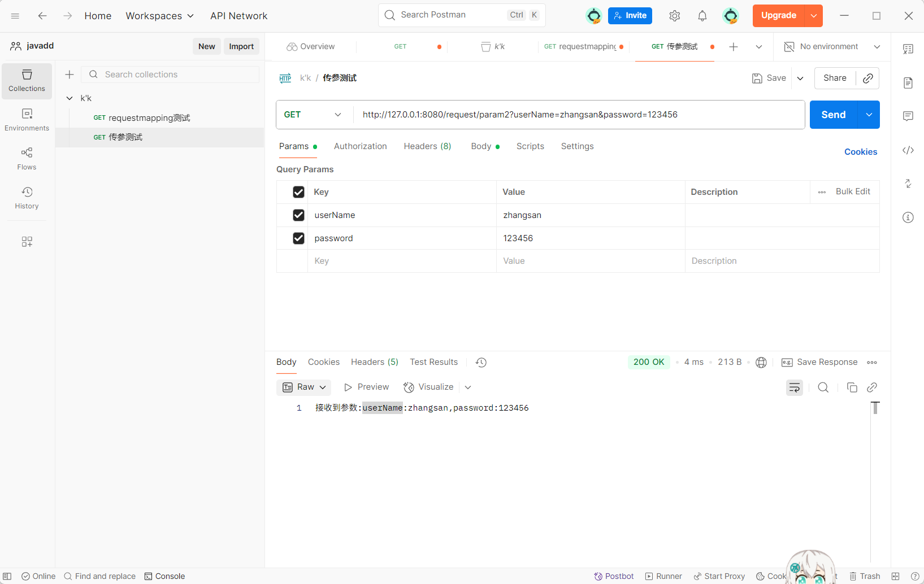
Task: Click the Import button
Action: 241,46
